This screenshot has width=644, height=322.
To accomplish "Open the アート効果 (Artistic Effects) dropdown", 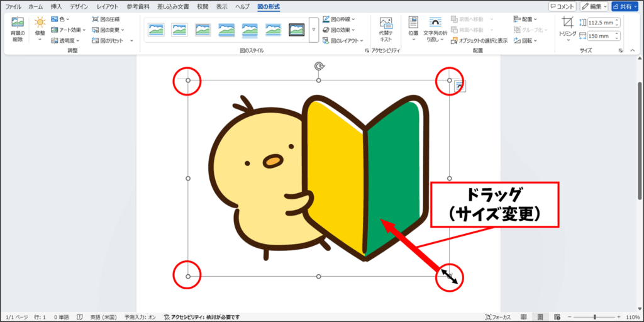I will tap(68, 30).
